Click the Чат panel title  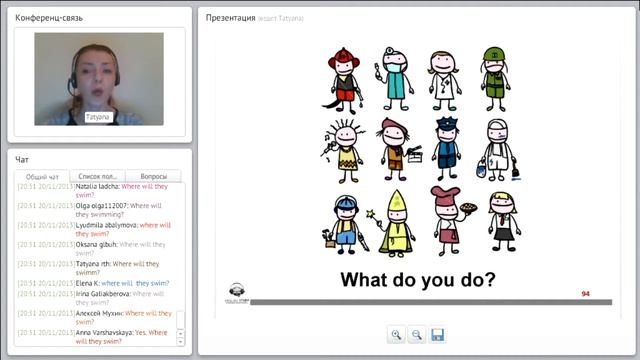click(x=22, y=160)
